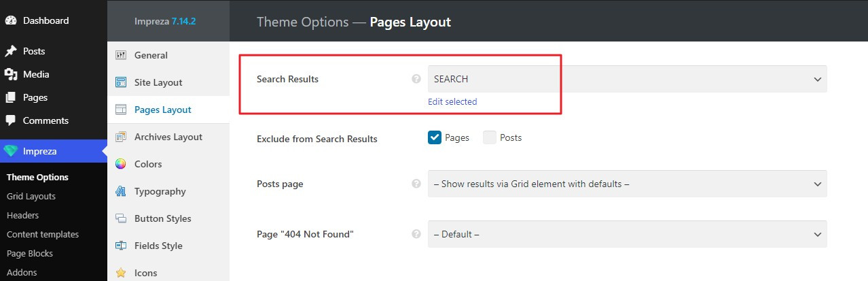Uncheck the Pages exclusion checkbox

click(x=435, y=137)
